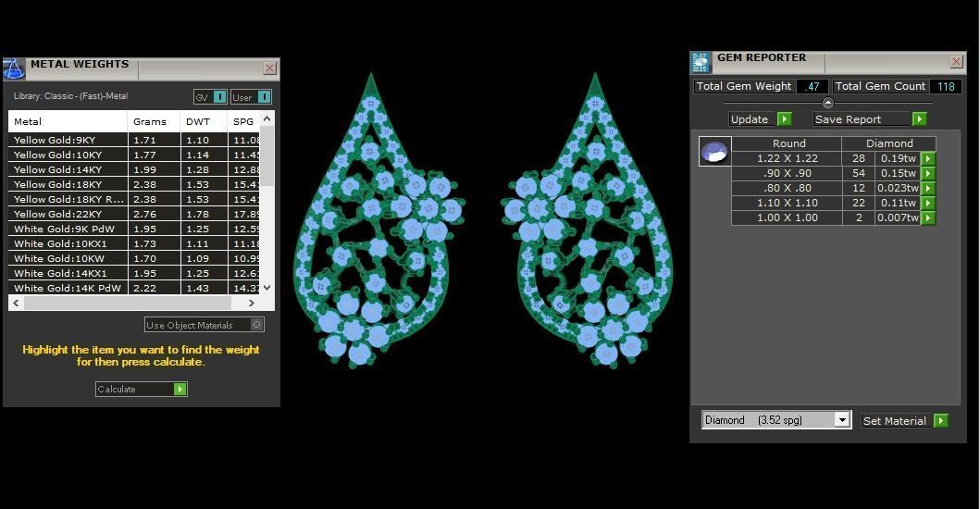Screen dimensions: 980x509
Task: Click the 0.19tw weight cell
Action: click(x=899, y=158)
